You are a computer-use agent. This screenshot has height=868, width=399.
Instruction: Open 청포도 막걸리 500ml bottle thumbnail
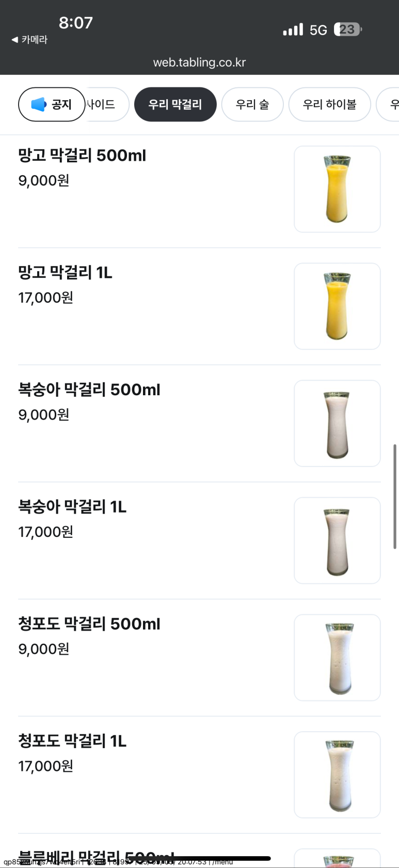point(337,658)
